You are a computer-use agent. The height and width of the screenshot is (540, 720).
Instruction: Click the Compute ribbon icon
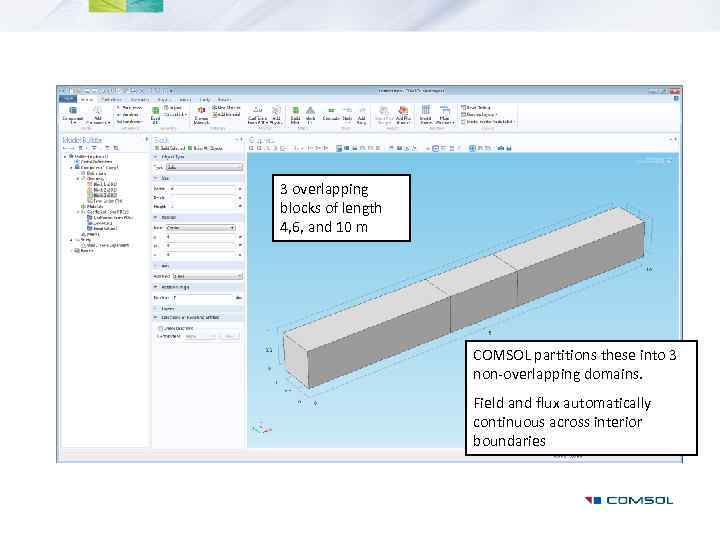click(331, 110)
